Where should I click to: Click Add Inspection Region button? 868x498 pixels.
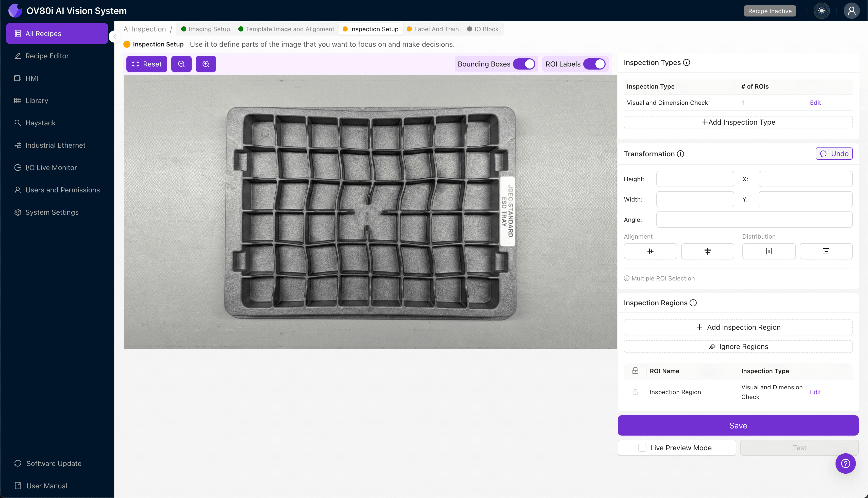[x=738, y=327]
